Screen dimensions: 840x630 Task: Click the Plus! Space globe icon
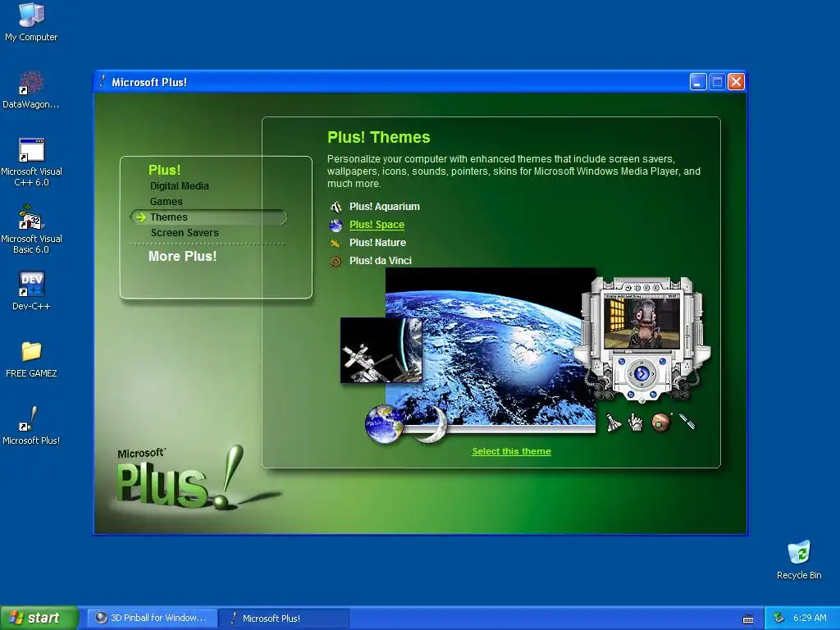[x=336, y=225]
